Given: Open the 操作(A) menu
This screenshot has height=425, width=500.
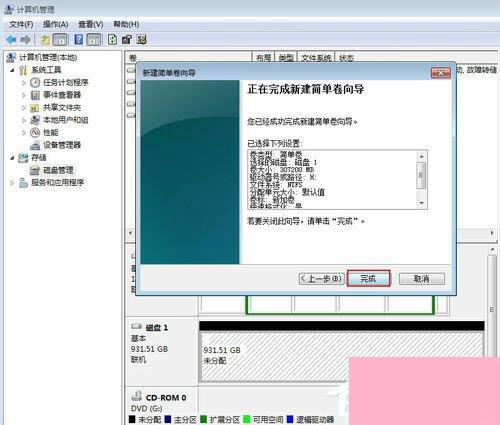Looking at the screenshot, I should (x=56, y=24).
